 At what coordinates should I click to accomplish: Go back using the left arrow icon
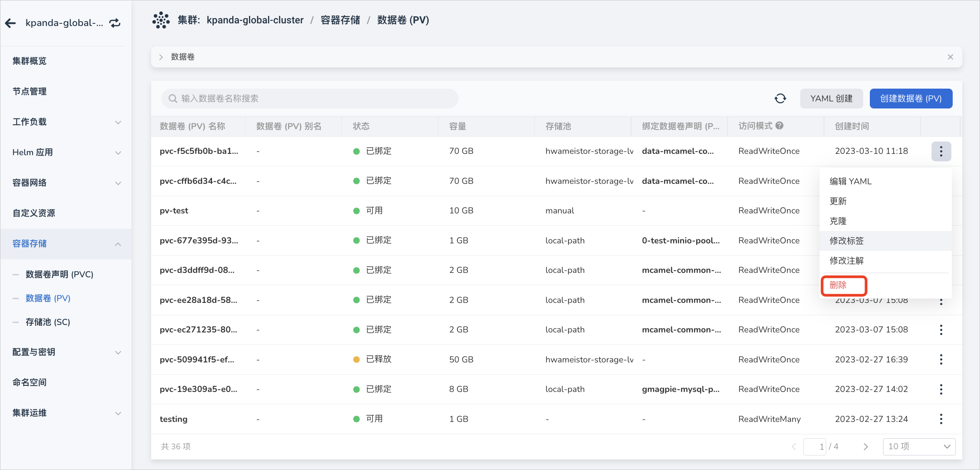(x=11, y=23)
